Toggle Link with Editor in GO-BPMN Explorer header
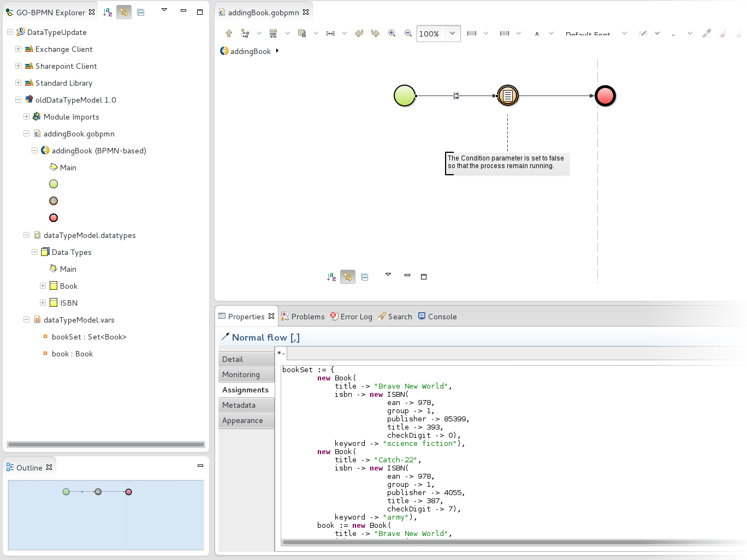The height and width of the screenshot is (560, 747). pyautogui.click(x=124, y=12)
